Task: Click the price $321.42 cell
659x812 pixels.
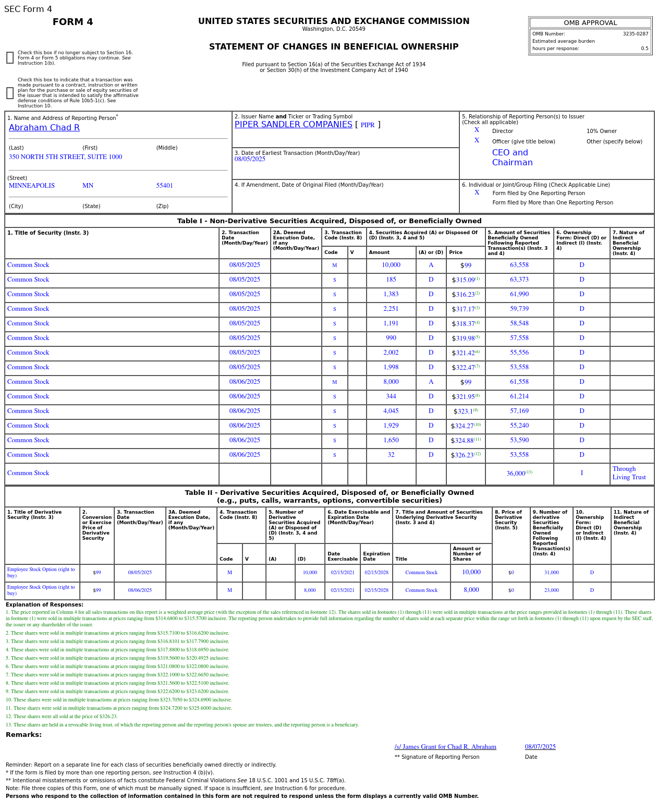Action: (x=466, y=353)
